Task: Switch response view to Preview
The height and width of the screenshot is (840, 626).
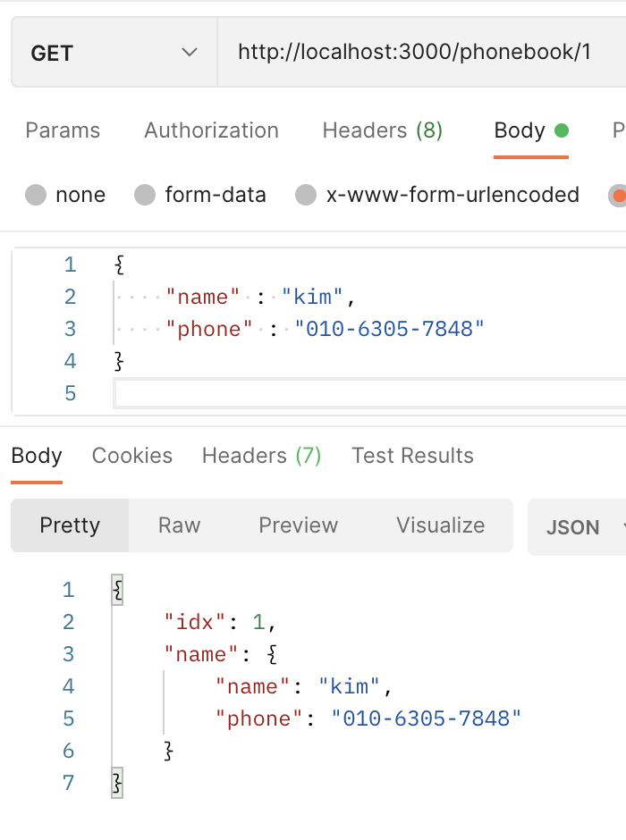Action: 298,525
